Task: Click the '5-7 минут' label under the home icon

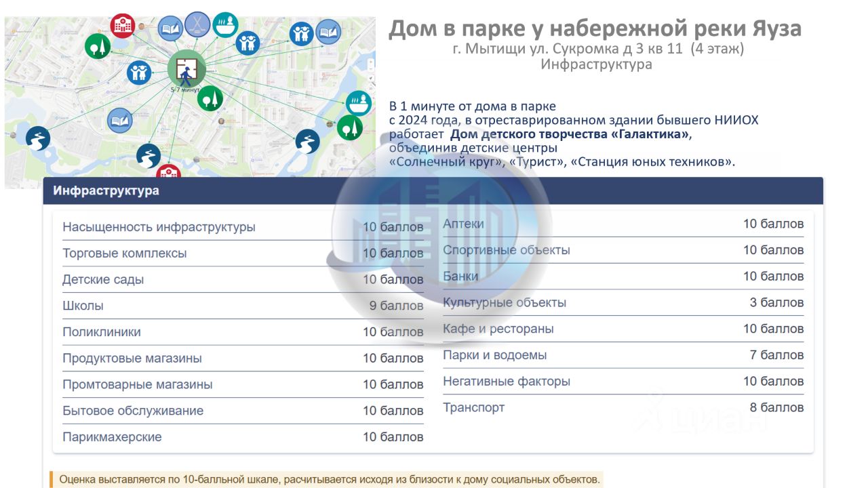Action: (186, 89)
